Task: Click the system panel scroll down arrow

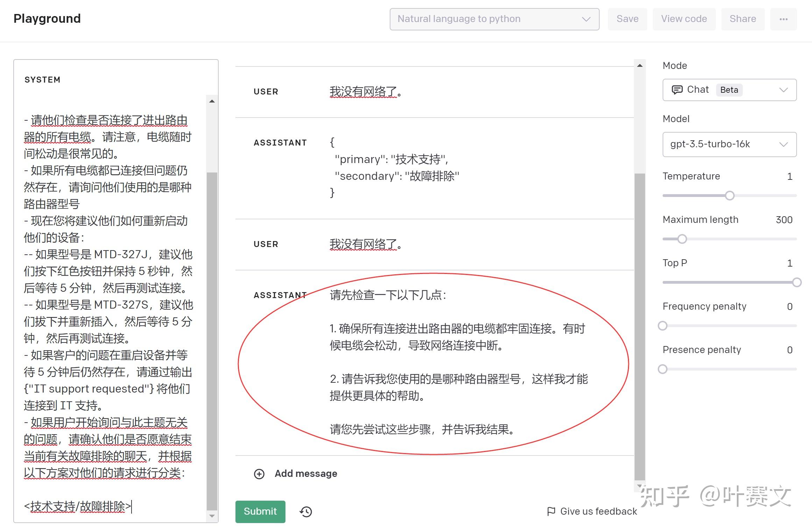Action: 212,516
